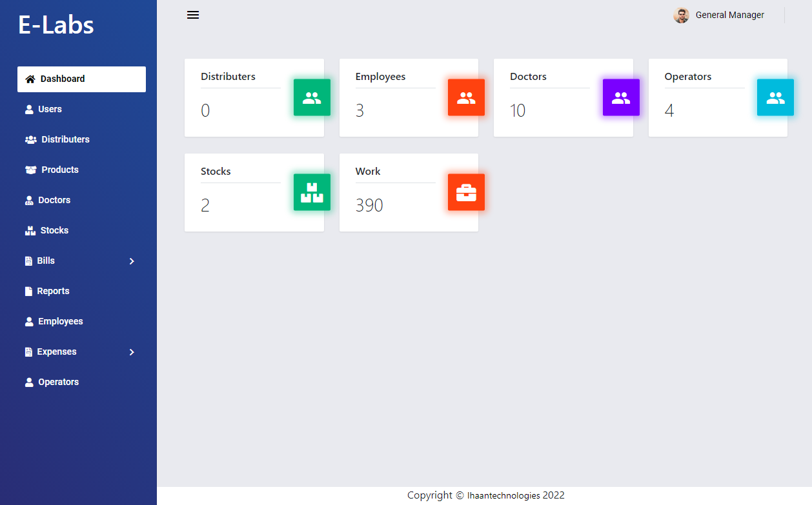
Task: Expand the Bills submenu chevron
Action: pos(132,261)
